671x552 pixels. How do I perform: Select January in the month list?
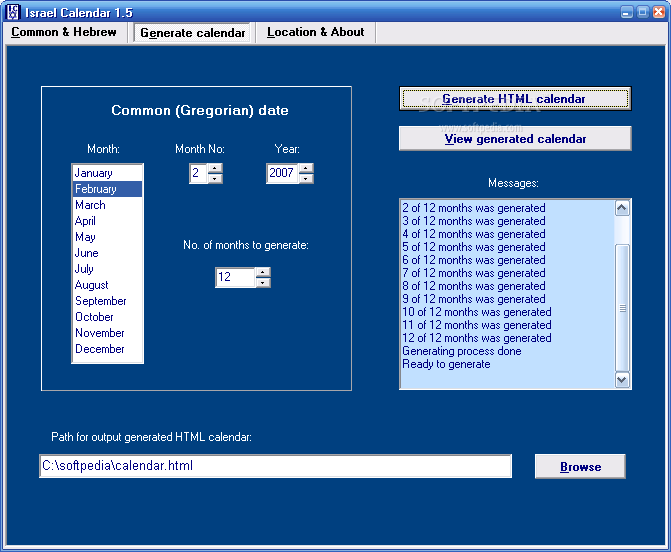[x=107, y=173]
